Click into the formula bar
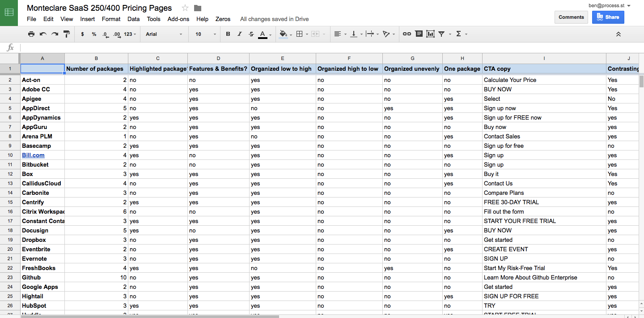Viewport: 644px width, 318px height. pos(331,47)
